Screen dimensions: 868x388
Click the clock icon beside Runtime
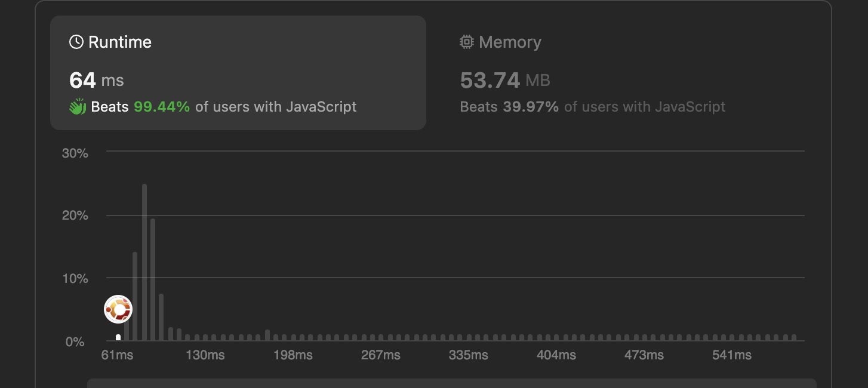[x=76, y=42]
